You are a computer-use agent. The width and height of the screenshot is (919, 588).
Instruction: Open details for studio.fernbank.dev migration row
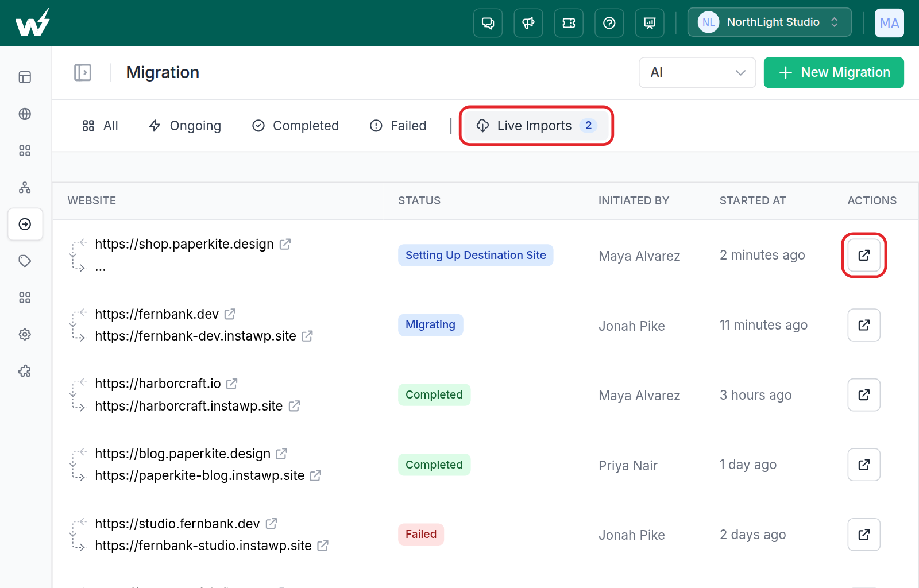click(864, 535)
